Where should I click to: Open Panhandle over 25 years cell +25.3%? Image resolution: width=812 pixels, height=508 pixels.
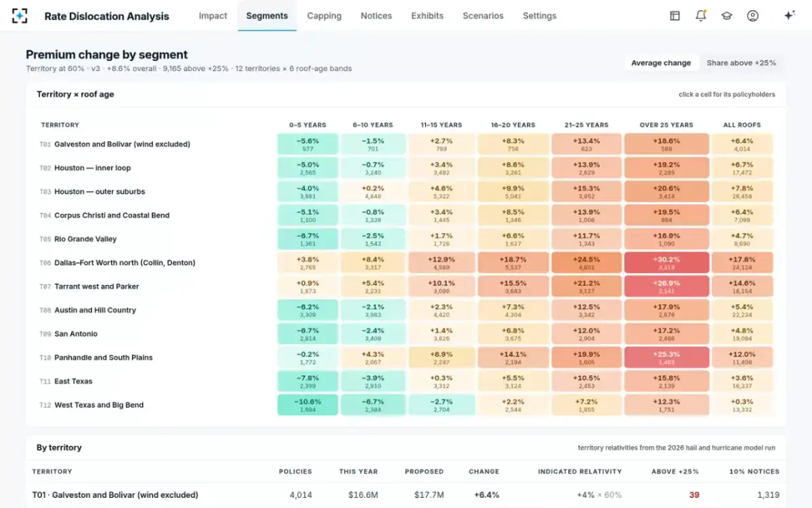(x=667, y=358)
